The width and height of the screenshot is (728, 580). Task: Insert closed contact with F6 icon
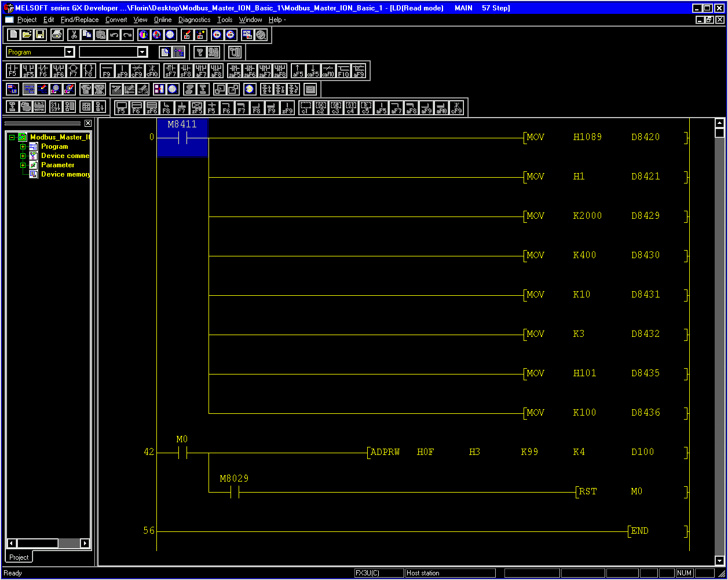[x=43, y=71]
